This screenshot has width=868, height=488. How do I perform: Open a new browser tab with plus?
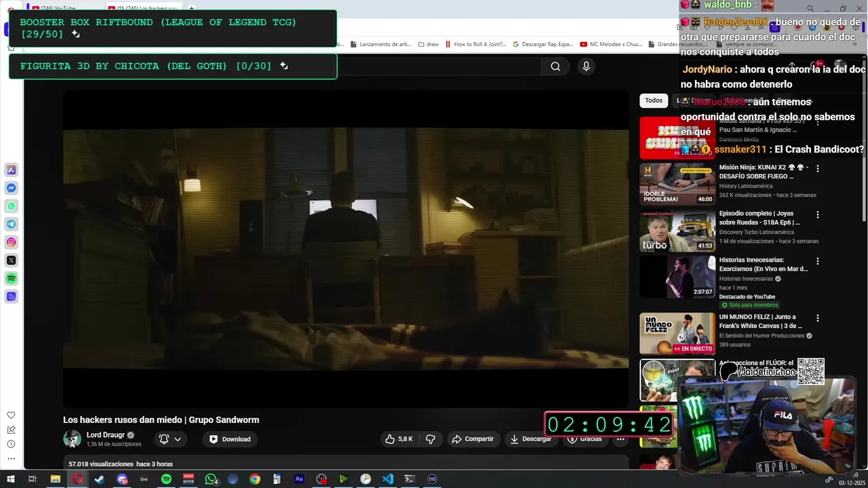pyautogui.click(x=191, y=8)
